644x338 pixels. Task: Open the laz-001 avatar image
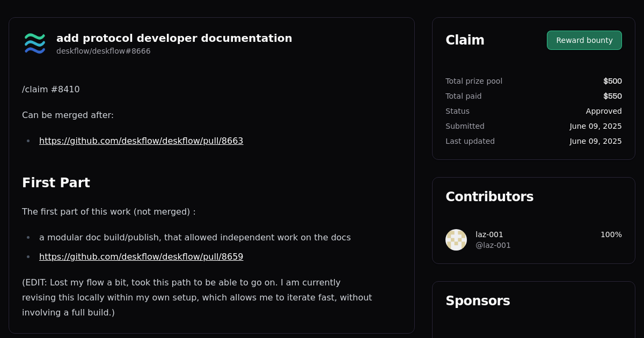[x=456, y=240]
